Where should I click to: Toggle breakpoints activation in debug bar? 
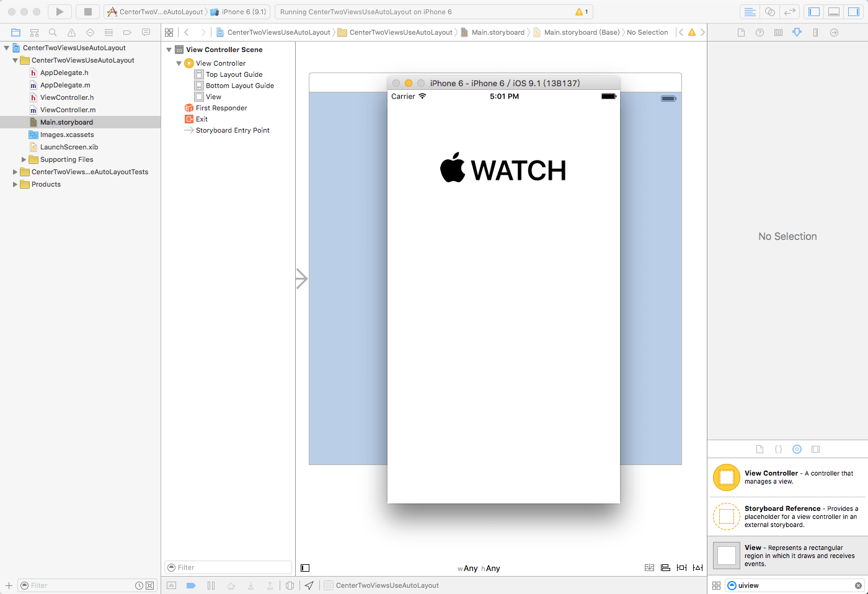191,585
